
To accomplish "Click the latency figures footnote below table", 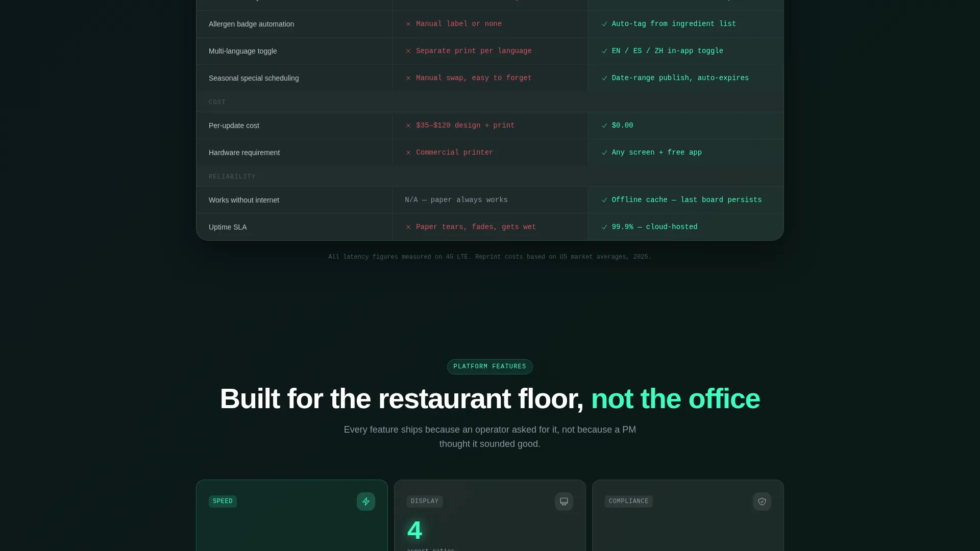I will pyautogui.click(x=489, y=257).
